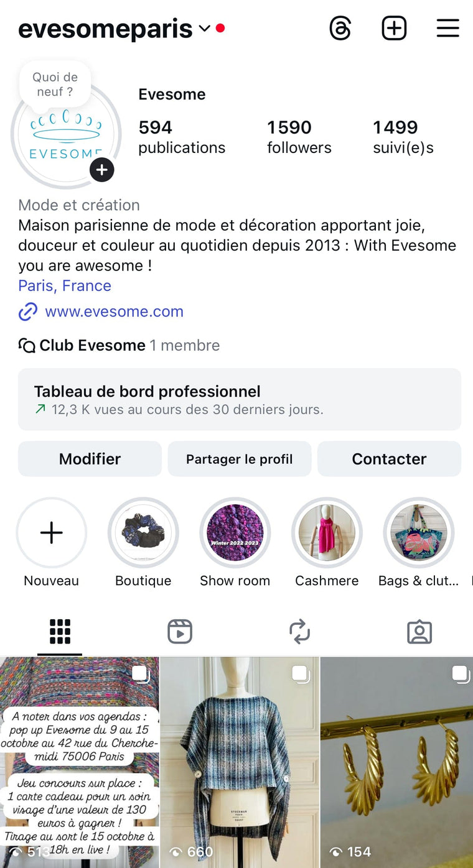The width and height of the screenshot is (473, 868).
Task: Add a story with the profile plus badge
Action: pos(101,170)
